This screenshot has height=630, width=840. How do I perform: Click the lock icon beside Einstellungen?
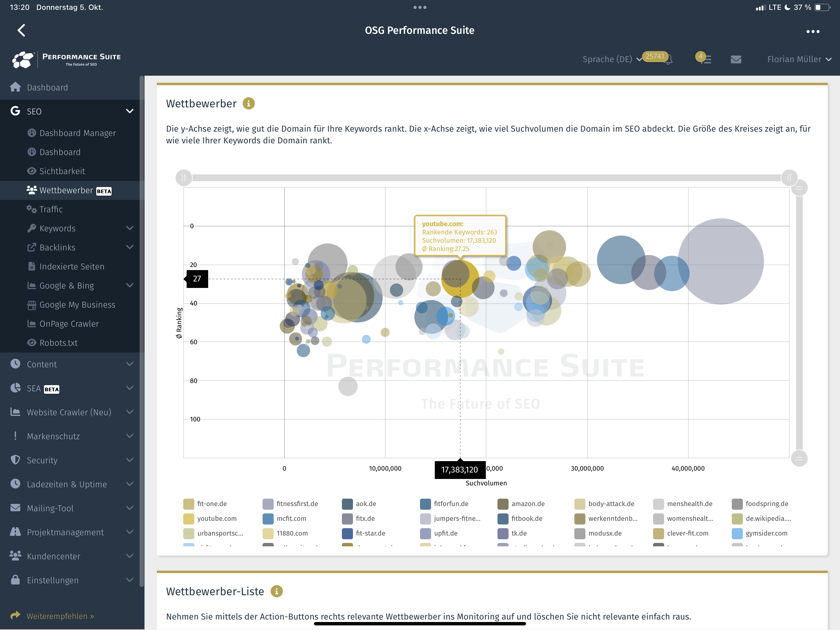(15, 580)
